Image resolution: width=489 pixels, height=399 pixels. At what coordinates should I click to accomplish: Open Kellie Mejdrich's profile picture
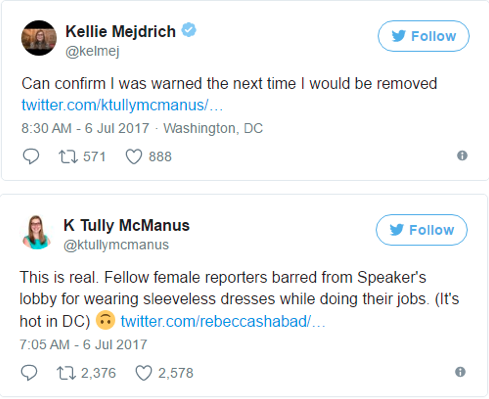tap(39, 38)
